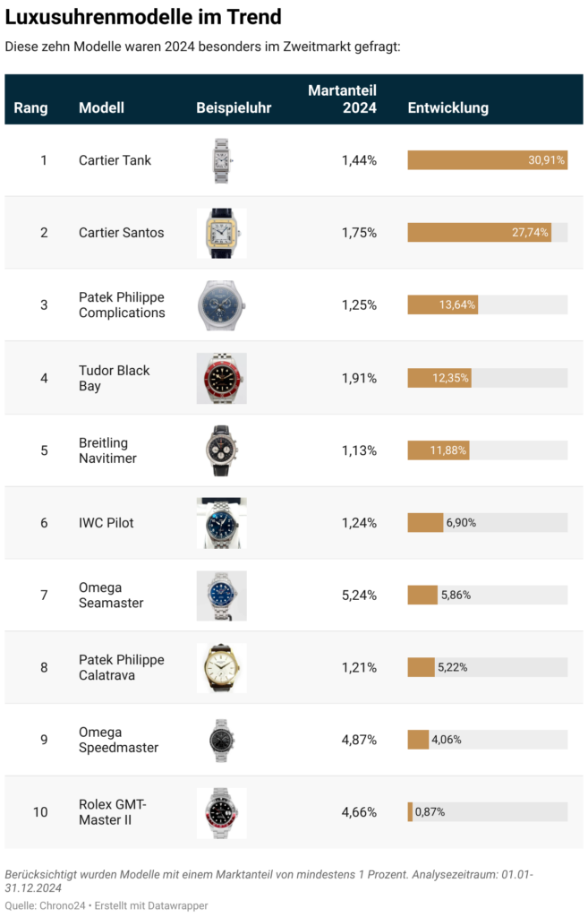Click the 27,74% bar for Cartier Santos
Image resolution: width=588 pixels, height=917 pixels.
click(x=480, y=232)
